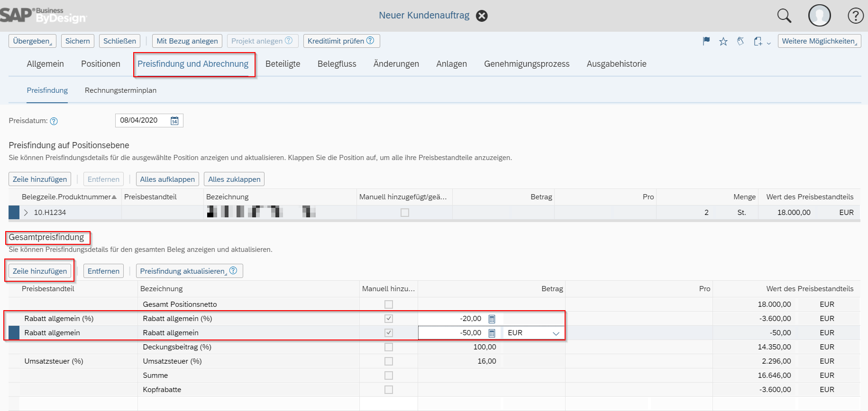Open the Rechnungsterminplan sub-tab
Screen dimensions: 868x411
[x=120, y=90]
